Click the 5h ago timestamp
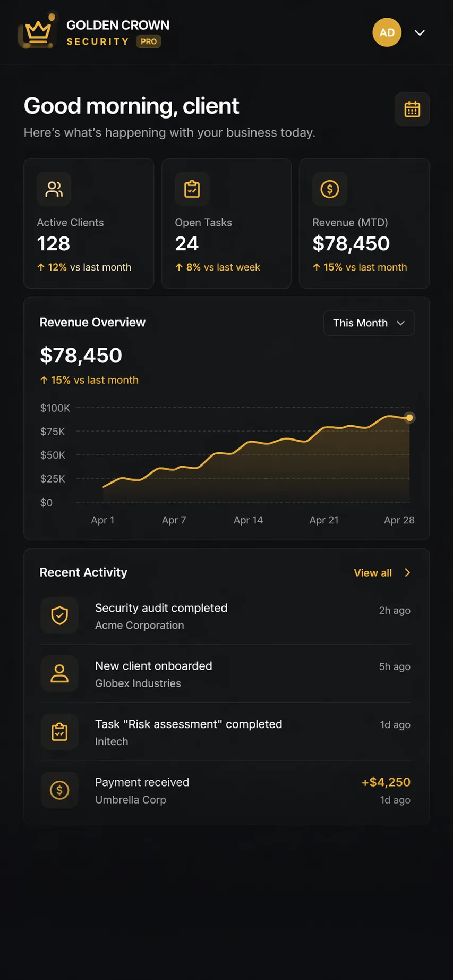 pyautogui.click(x=395, y=666)
